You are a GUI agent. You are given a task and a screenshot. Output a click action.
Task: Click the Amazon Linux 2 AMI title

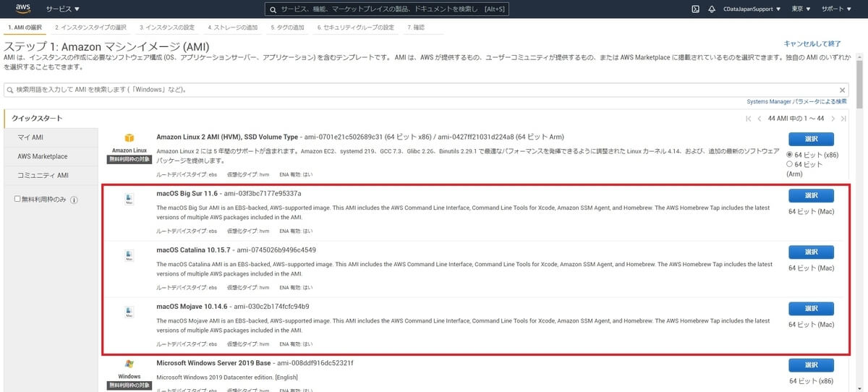[x=227, y=137]
